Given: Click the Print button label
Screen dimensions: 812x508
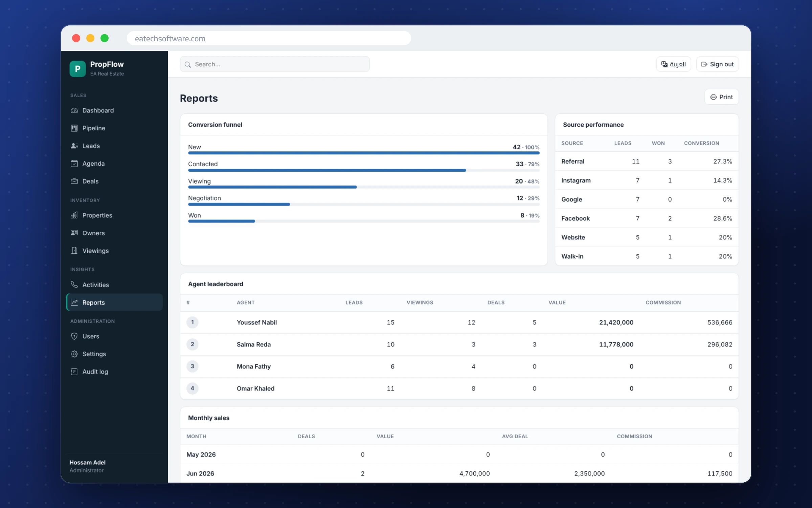Looking at the screenshot, I should 726,97.
